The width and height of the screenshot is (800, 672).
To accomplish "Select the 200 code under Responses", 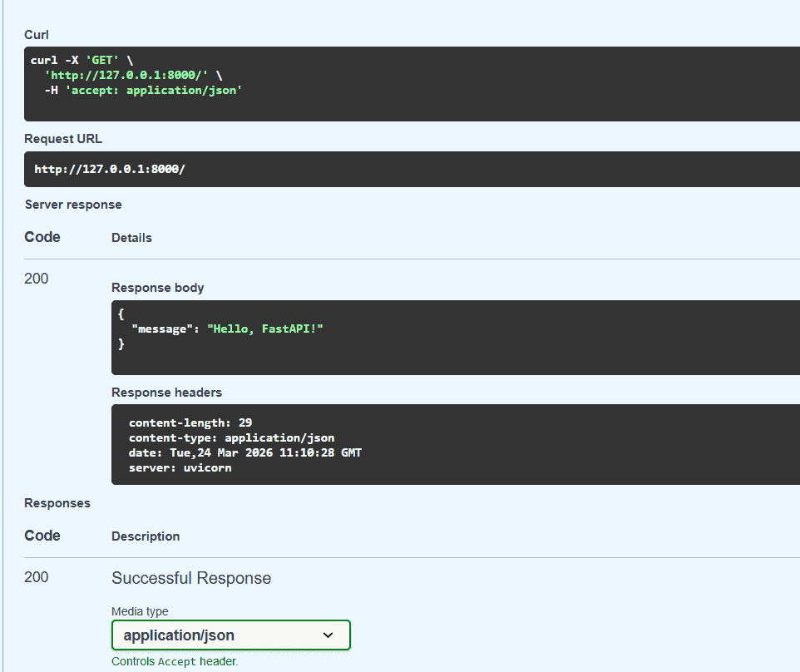I will (36, 577).
